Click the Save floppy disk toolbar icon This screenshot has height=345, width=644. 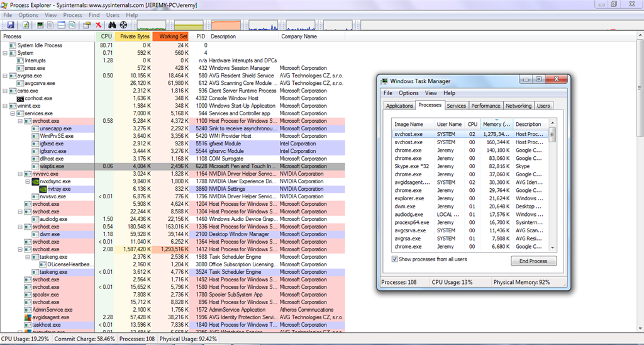11,25
